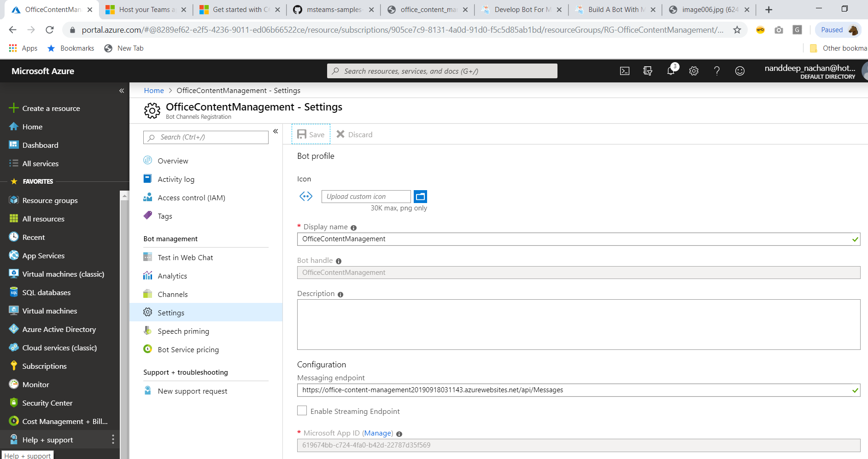Open directory and subscription filter icon
Screen dimensions: 868x459
pyautogui.click(x=648, y=71)
